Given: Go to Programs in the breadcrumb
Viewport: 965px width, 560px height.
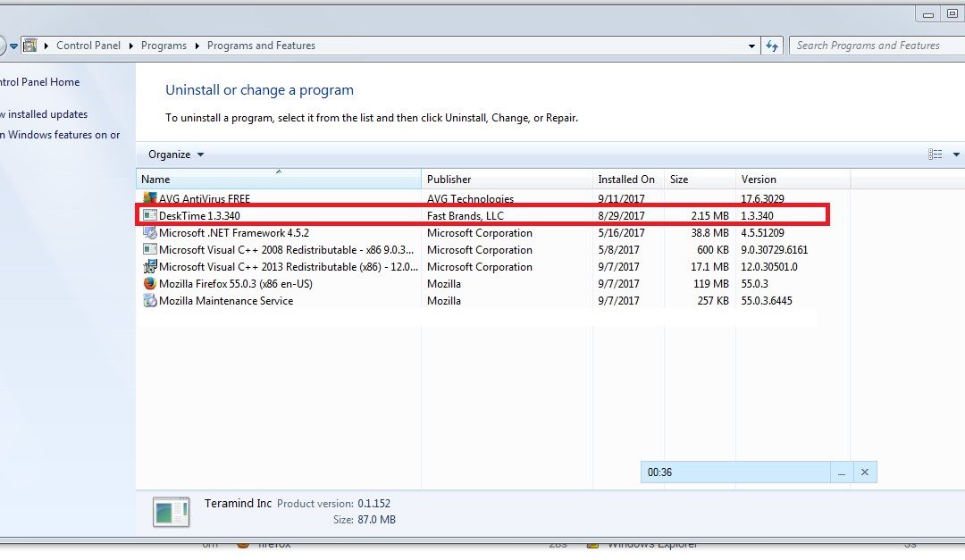Looking at the screenshot, I should 164,46.
